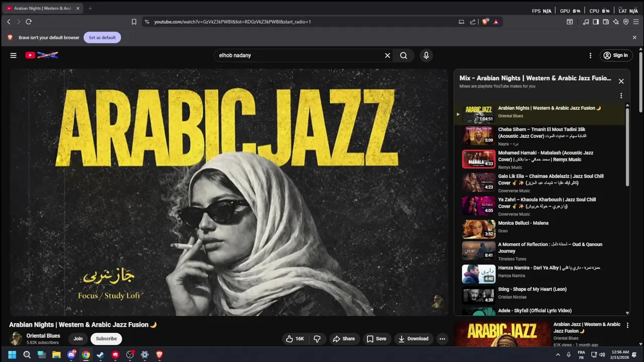This screenshot has width=644, height=362.
Task: Open Brave media playlist music icon
Action: pos(586,22)
